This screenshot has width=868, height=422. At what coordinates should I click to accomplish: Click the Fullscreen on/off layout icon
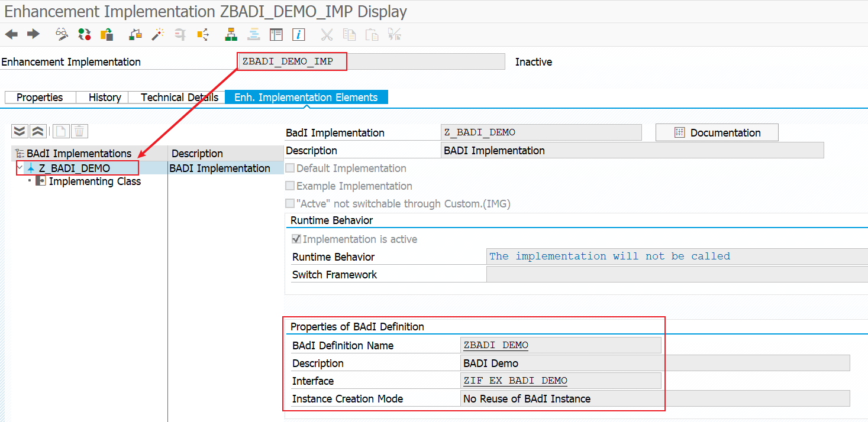(276, 34)
